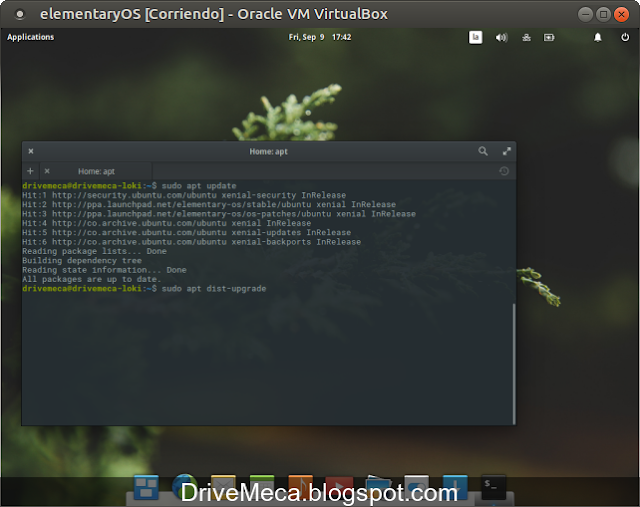Screen dimensions: 640x507
Task: Open AppCenter download-arrow dock icon
Action: click(455, 487)
